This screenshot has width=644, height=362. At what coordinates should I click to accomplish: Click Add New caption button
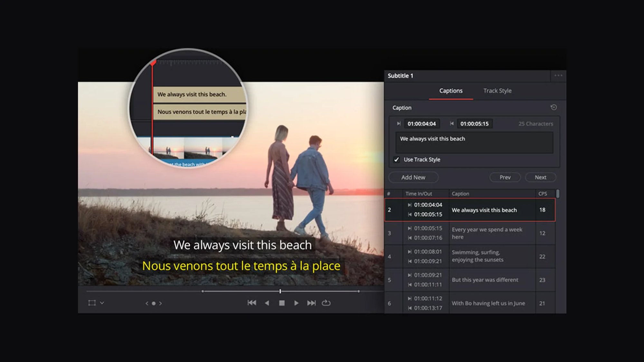(413, 177)
